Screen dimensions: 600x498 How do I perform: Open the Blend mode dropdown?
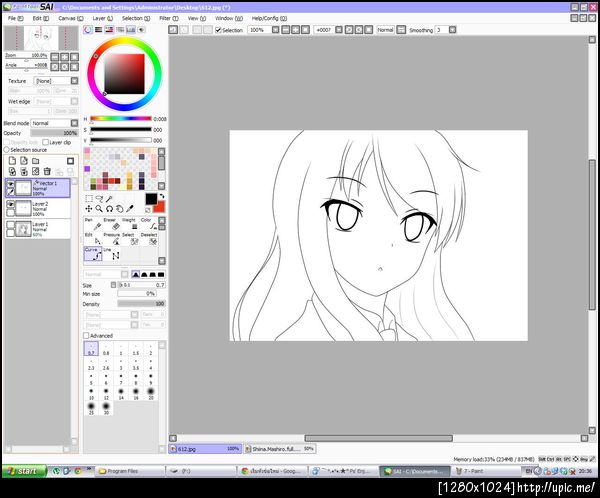pos(74,123)
